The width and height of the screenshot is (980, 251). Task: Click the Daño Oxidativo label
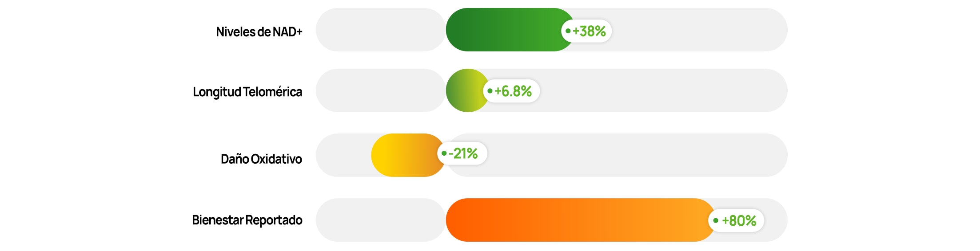coord(261,159)
